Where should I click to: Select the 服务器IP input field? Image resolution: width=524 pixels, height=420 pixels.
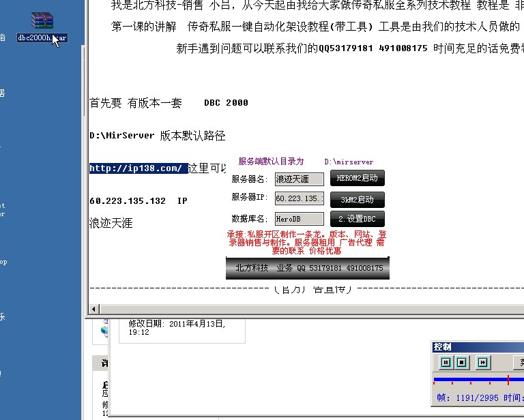[x=299, y=198]
